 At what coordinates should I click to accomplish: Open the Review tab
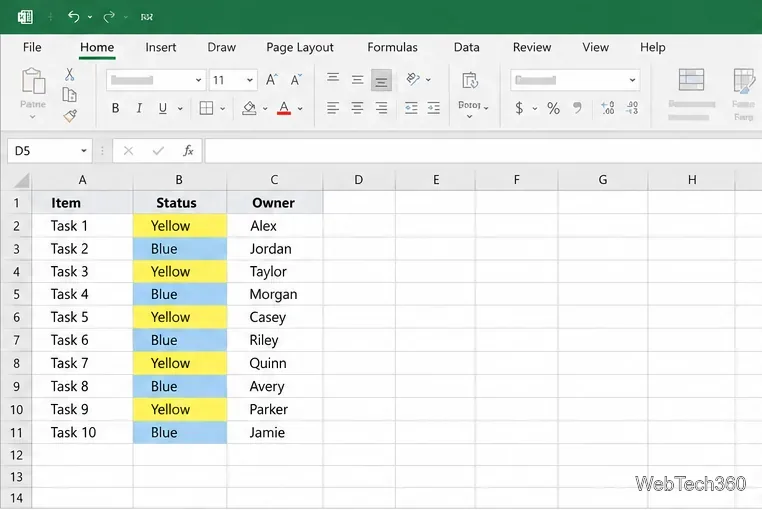point(532,47)
